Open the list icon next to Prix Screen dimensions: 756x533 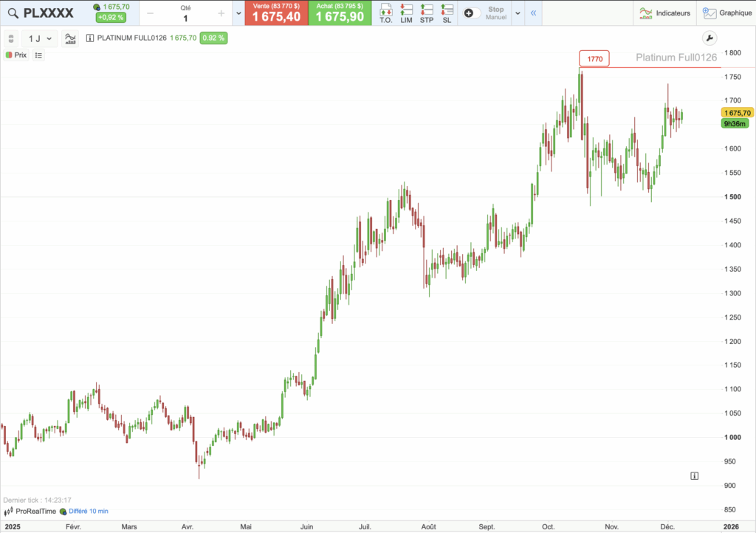(38, 55)
